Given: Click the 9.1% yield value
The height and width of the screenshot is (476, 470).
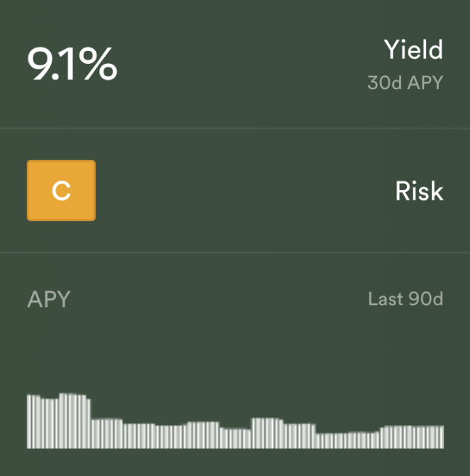Looking at the screenshot, I should [72, 64].
